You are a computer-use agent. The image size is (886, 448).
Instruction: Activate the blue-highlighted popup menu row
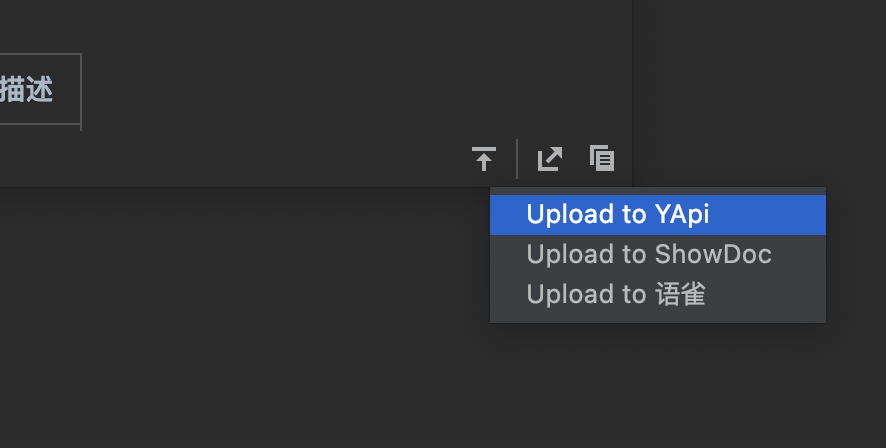point(658,215)
